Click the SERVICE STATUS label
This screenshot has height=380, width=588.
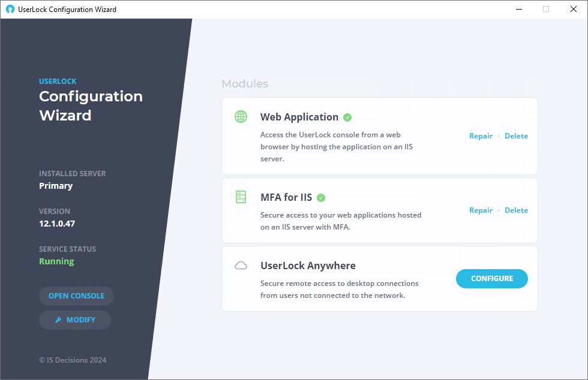(x=67, y=249)
